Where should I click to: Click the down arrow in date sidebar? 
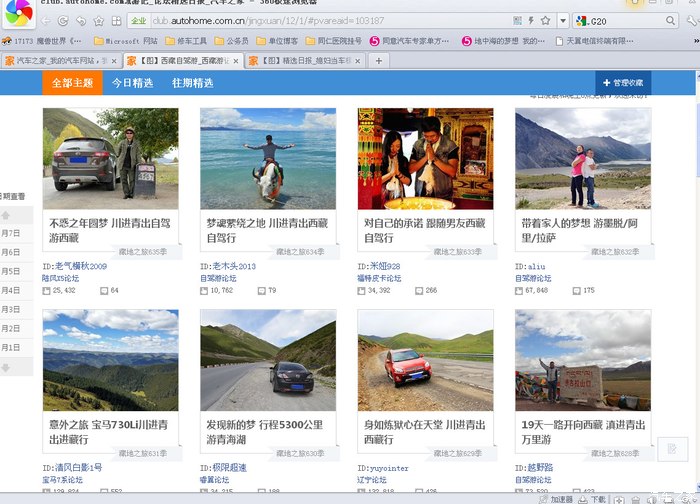coord(5,367)
